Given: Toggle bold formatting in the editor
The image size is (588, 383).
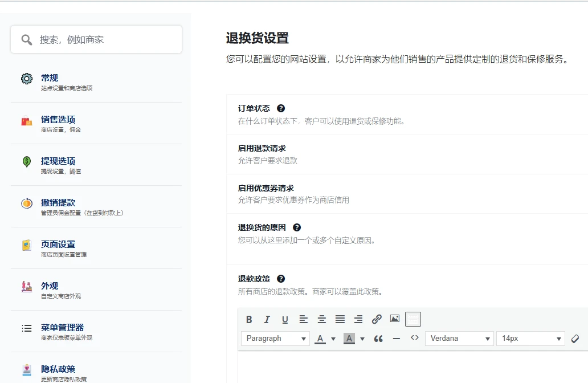Looking at the screenshot, I should pos(249,319).
